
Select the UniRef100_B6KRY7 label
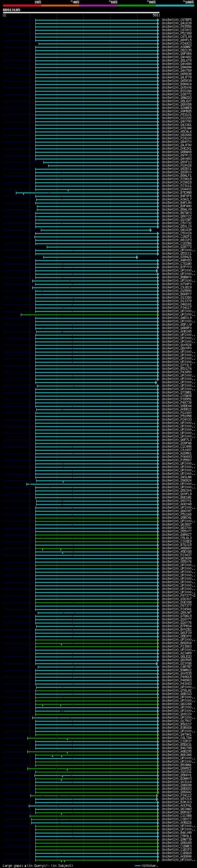coord(176,294)
